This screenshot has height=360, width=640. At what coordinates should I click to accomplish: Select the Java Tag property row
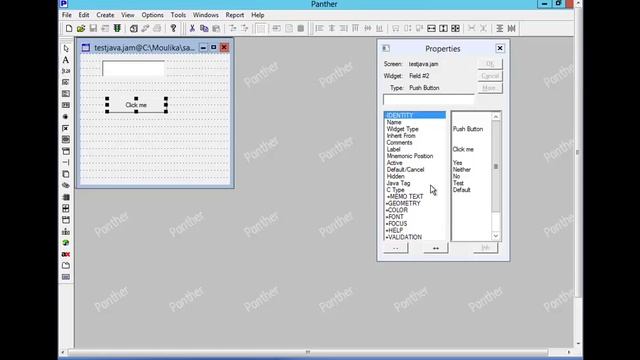click(x=398, y=183)
